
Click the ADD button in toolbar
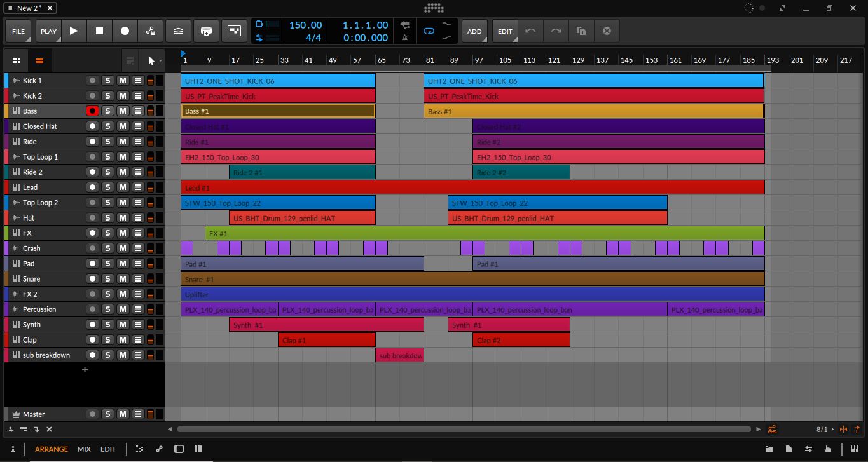click(x=474, y=31)
